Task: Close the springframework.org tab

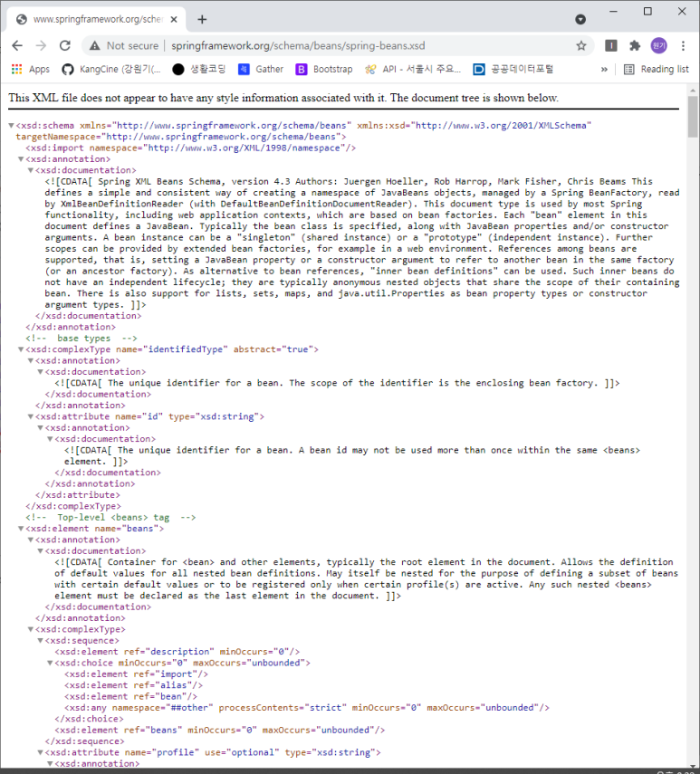Action: 174,19
